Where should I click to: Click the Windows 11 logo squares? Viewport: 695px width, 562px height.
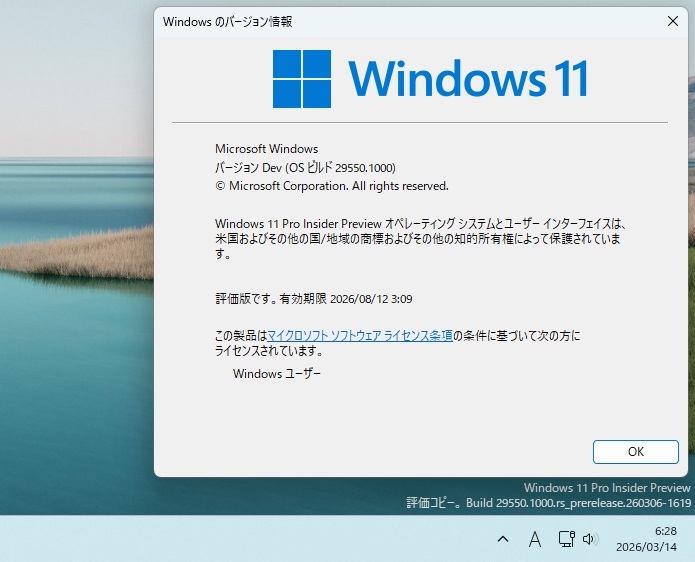[x=302, y=79]
